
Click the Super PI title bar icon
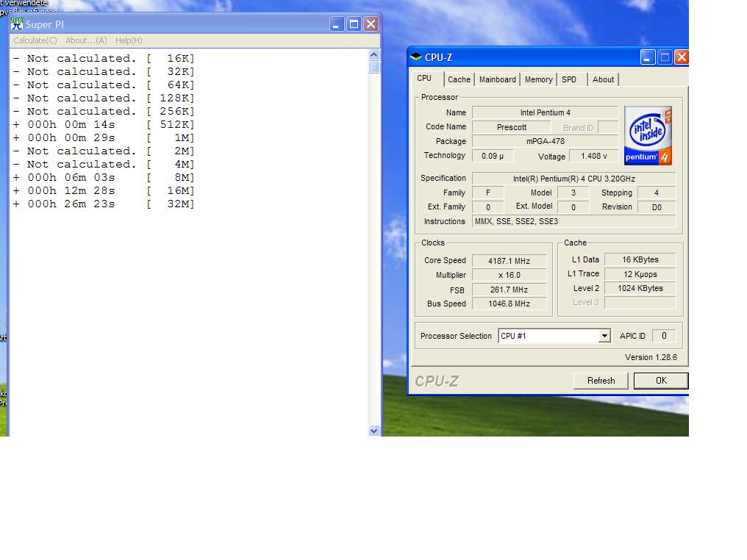[17, 24]
